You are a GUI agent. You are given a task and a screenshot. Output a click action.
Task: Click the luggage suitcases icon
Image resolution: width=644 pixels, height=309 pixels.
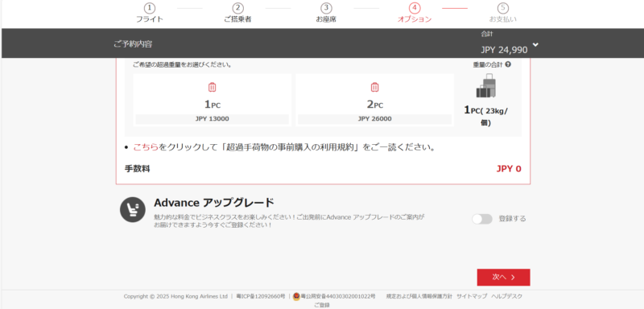click(486, 86)
